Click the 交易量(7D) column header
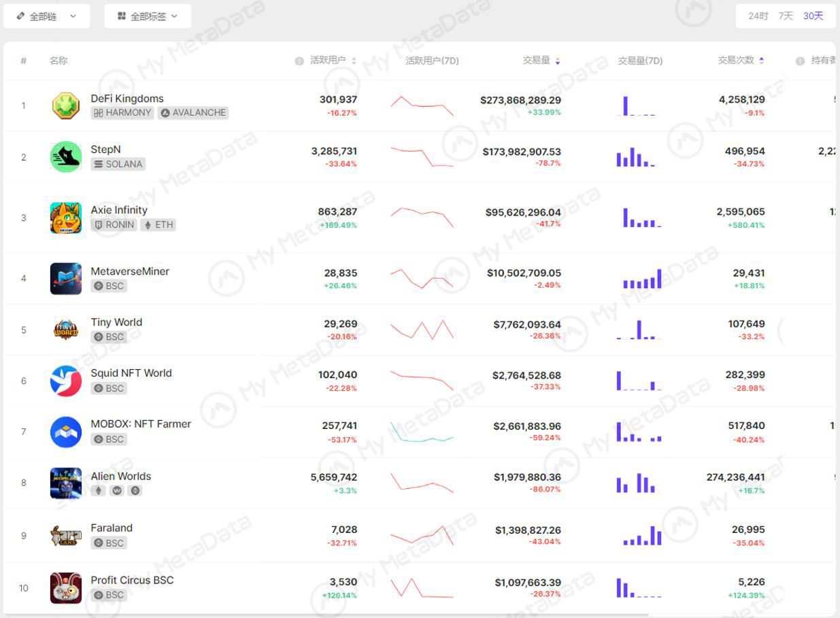Image resolution: width=840 pixels, height=618 pixels. click(640, 61)
